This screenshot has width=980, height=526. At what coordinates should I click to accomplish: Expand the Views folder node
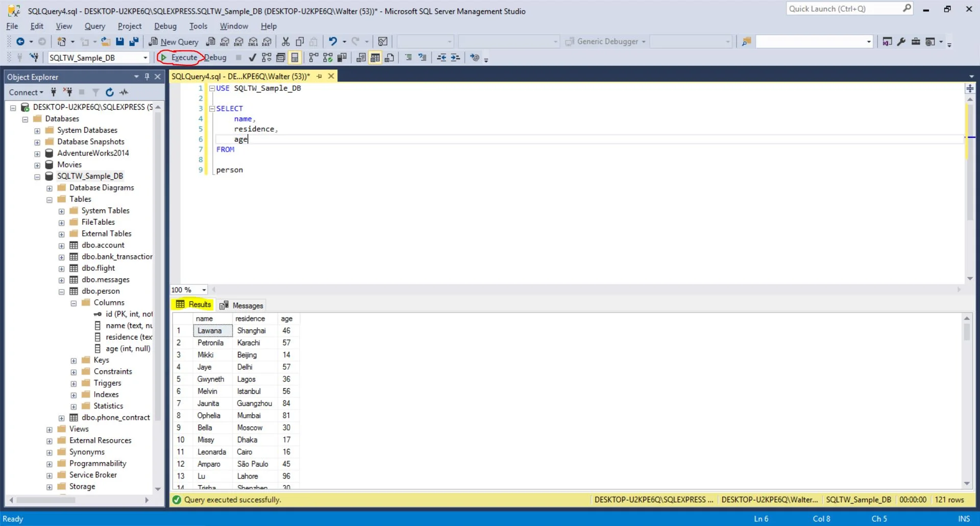pos(50,429)
